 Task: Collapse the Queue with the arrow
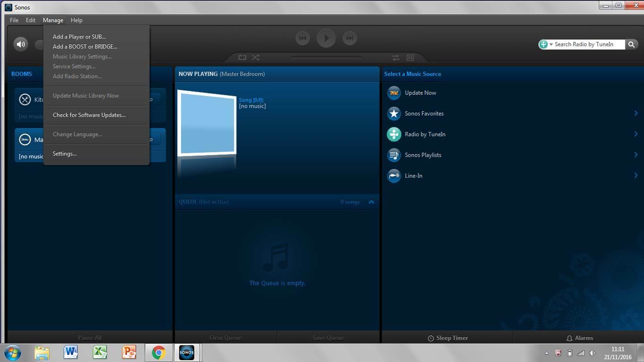(372, 202)
